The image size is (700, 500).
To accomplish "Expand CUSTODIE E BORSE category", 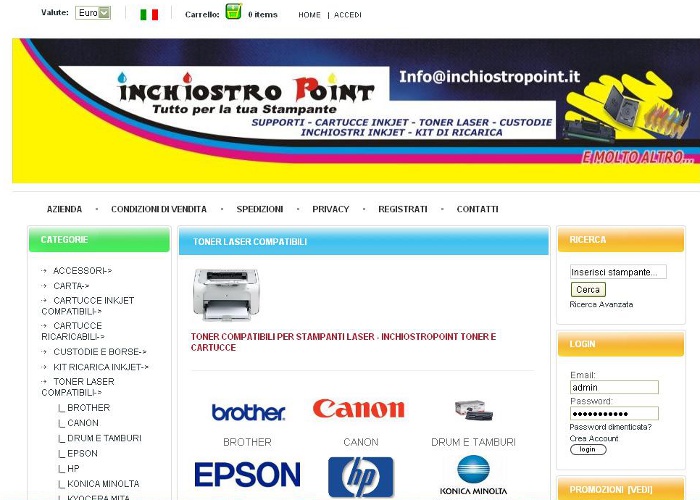I will click(100, 352).
